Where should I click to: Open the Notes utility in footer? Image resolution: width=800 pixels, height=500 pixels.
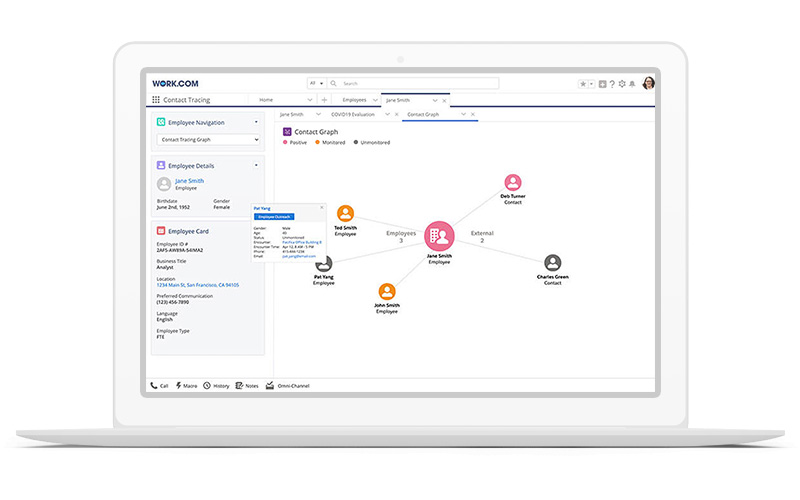point(247,386)
